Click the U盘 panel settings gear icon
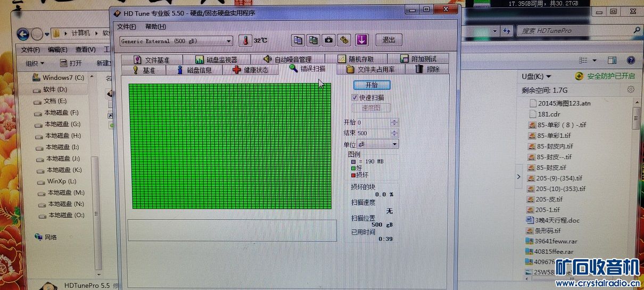This screenshot has height=290, width=644. [631, 90]
